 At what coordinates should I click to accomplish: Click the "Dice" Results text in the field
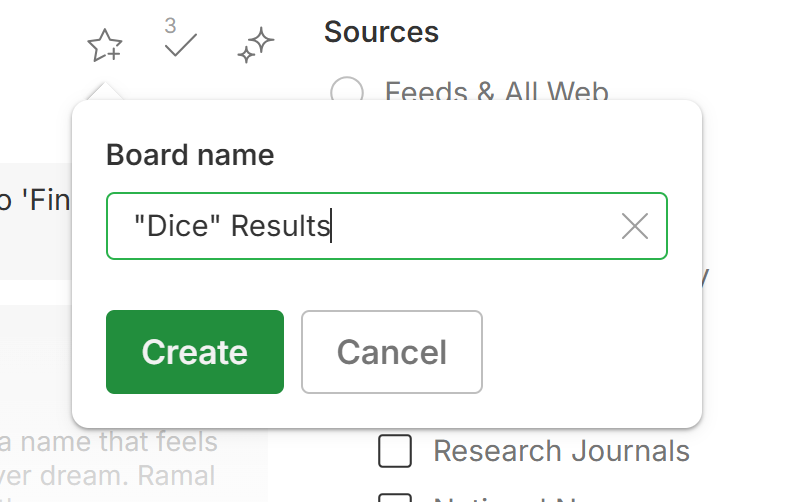coord(232,226)
